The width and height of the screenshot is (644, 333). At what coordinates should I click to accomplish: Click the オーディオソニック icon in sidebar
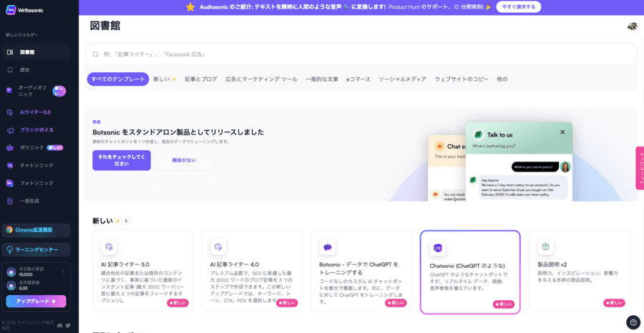tap(9, 91)
